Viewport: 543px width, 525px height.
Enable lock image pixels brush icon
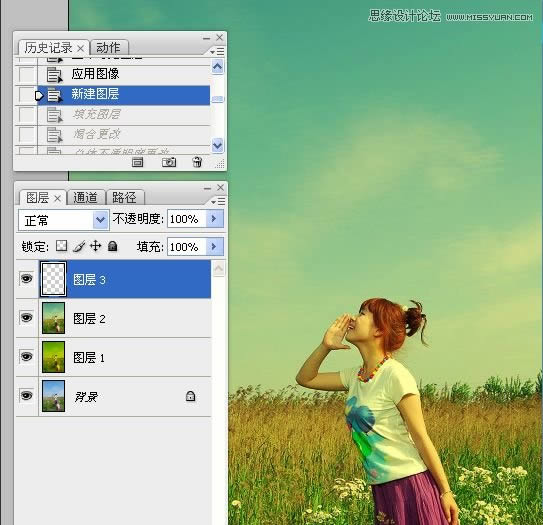(79, 246)
